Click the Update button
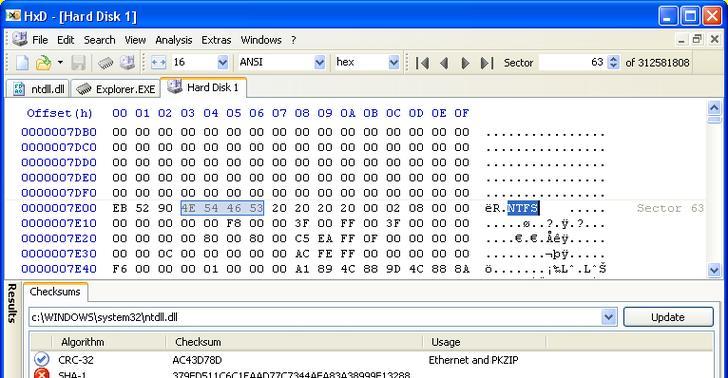728x378 pixels. point(668,317)
